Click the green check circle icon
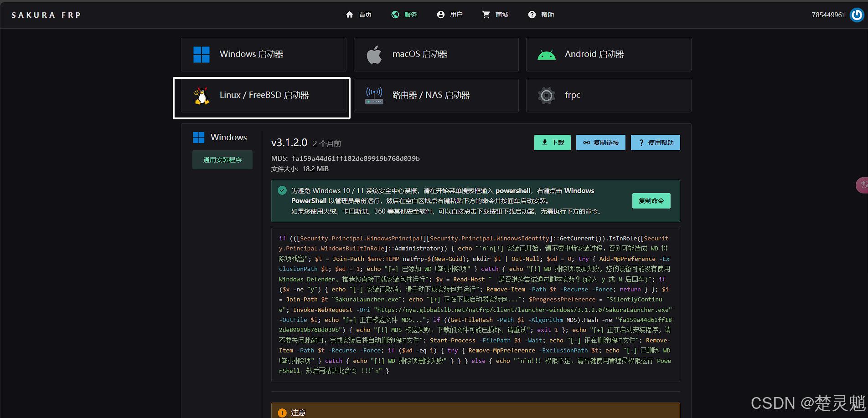The width and height of the screenshot is (868, 418). [x=282, y=190]
